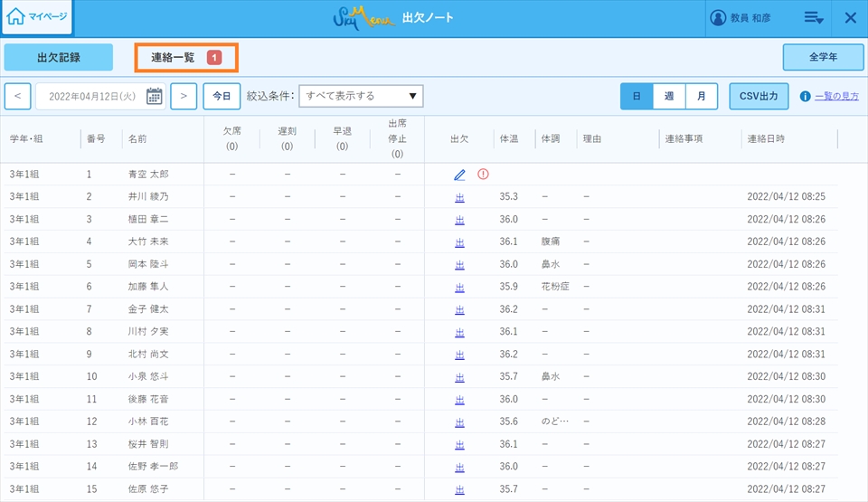Go to the previous day arrow
Image resolution: width=868 pixels, height=502 pixels.
(x=18, y=96)
